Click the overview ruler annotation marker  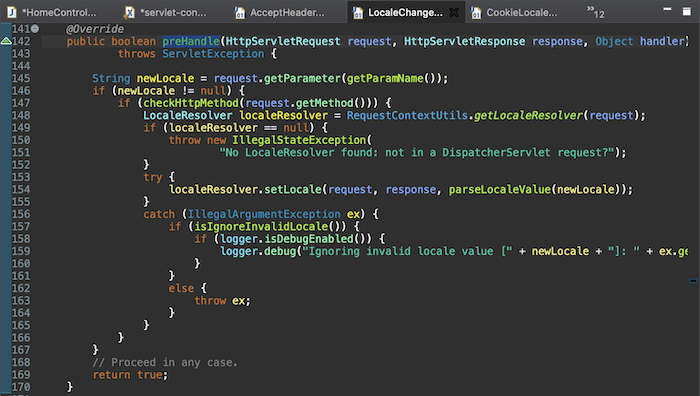pos(693,281)
